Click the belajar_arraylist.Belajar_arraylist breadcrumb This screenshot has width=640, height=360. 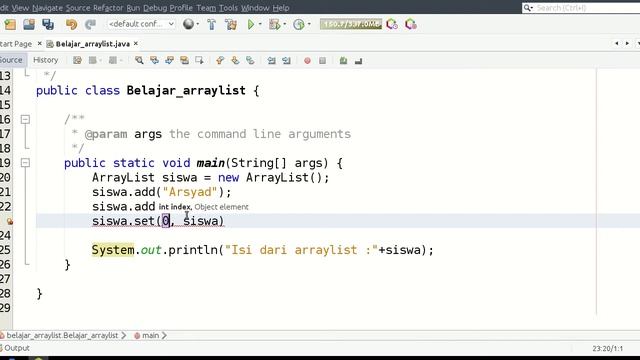click(x=62, y=336)
